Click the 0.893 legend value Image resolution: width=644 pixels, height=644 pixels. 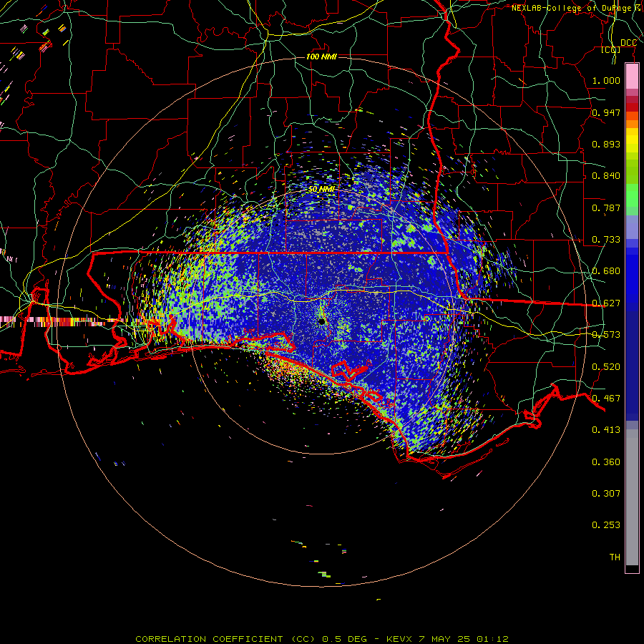pos(606,144)
